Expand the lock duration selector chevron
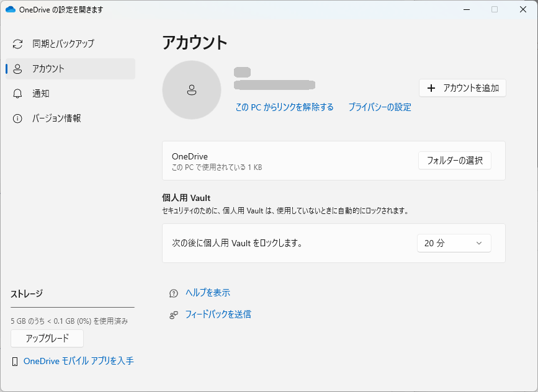The image size is (538, 392). point(478,243)
